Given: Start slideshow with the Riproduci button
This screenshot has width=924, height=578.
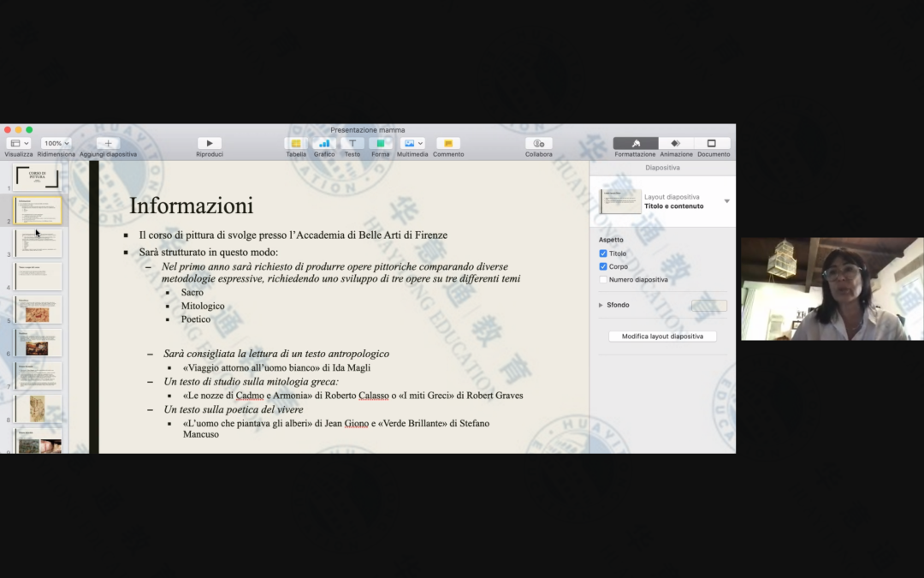Looking at the screenshot, I should tap(210, 143).
